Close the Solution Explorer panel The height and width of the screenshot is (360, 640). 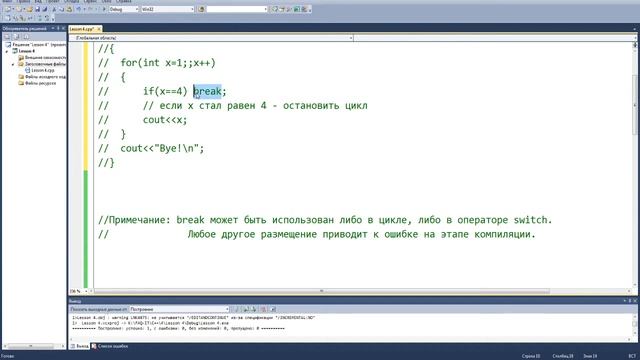tap(63, 29)
